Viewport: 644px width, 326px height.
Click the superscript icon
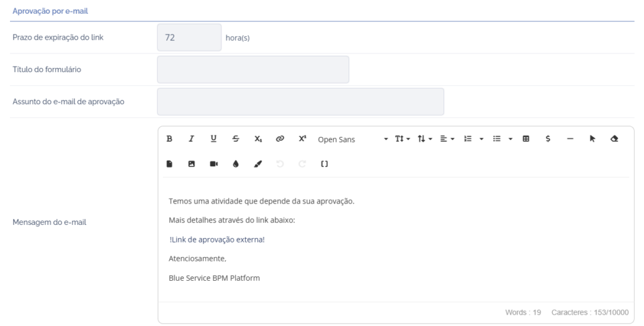(x=302, y=139)
